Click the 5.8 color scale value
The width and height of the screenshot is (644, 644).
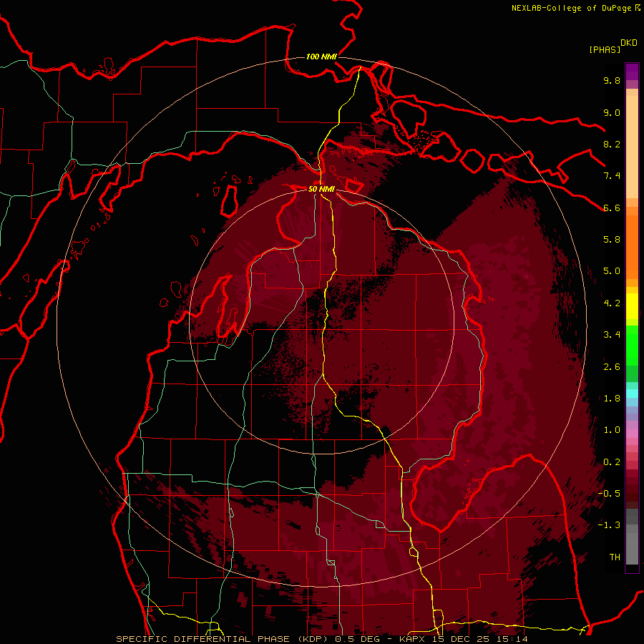coord(612,240)
